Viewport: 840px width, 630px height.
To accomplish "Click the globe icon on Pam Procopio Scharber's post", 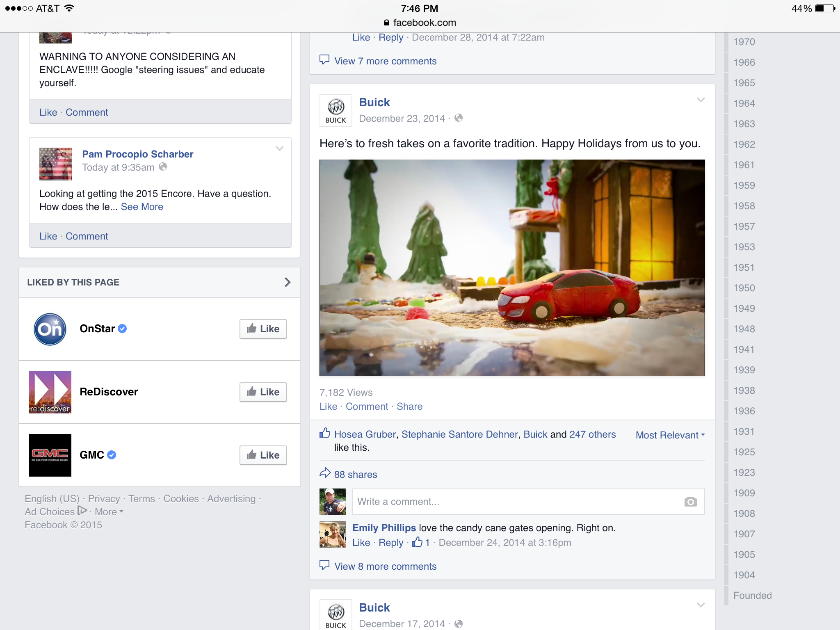I will [x=163, y=167].
